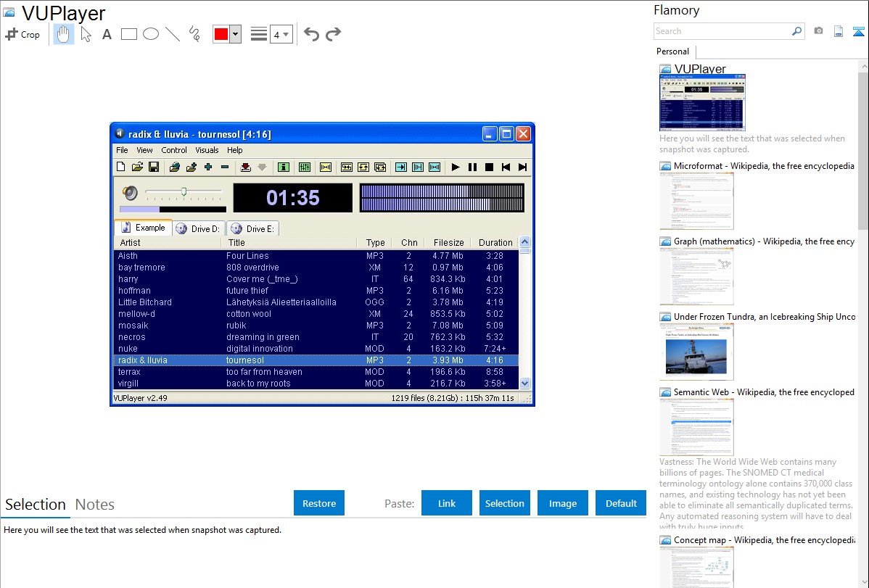Select the 'bay tremore' playlist row
Image resolution: width=869 pixels, height=588 pixels.
point(316,267)
